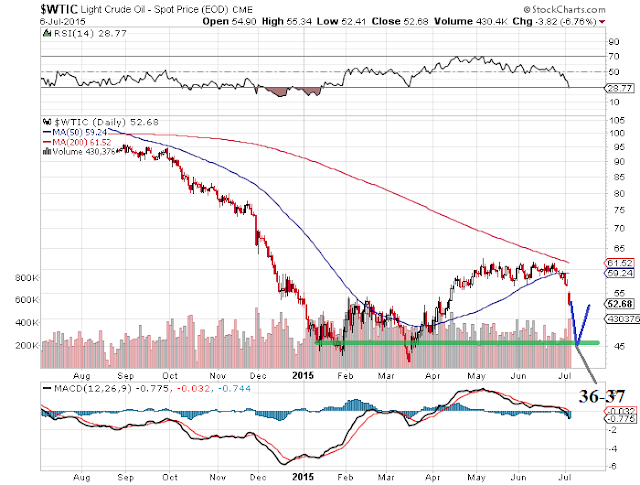Click the candlestick icon beside $WTIC (Daily)

pos(47,122)
